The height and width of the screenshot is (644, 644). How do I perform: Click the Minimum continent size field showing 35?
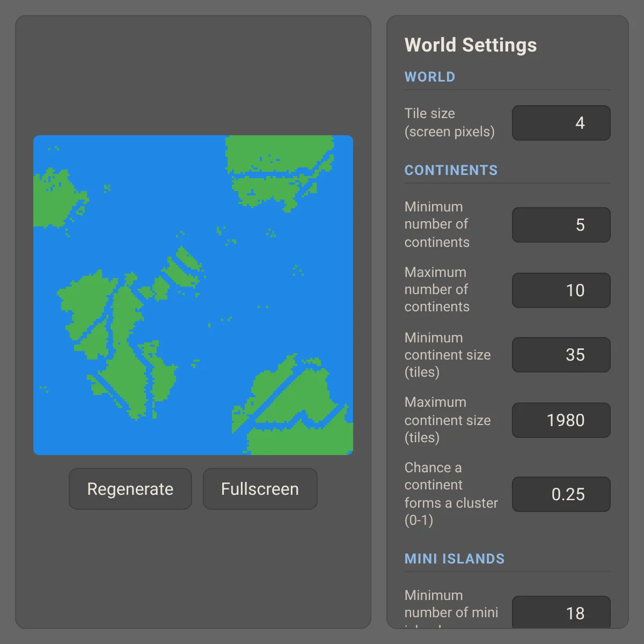561,355
